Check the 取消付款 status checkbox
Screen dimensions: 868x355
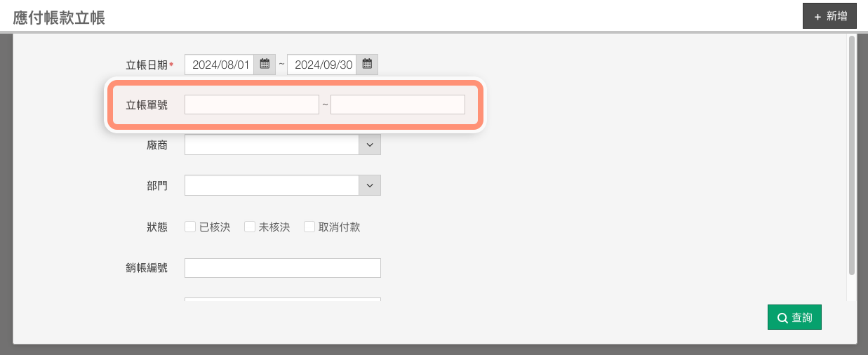coord(309,227)
